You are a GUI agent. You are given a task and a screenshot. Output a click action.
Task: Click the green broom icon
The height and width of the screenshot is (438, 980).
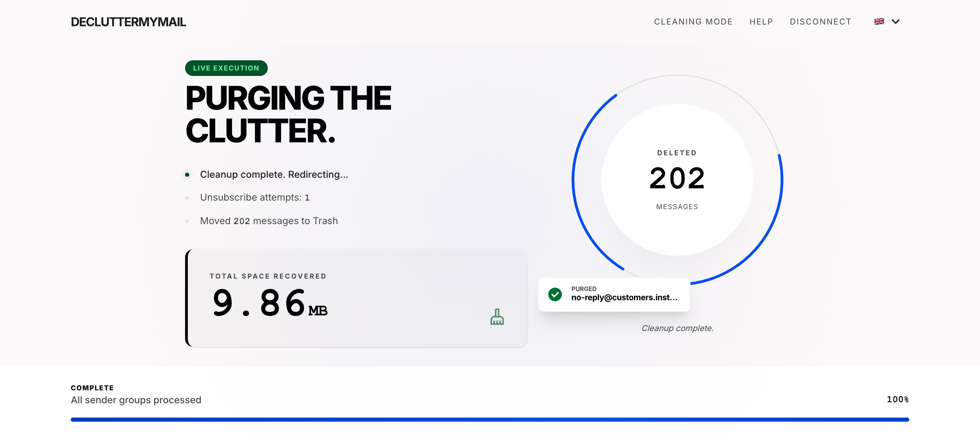coord(497,316)
